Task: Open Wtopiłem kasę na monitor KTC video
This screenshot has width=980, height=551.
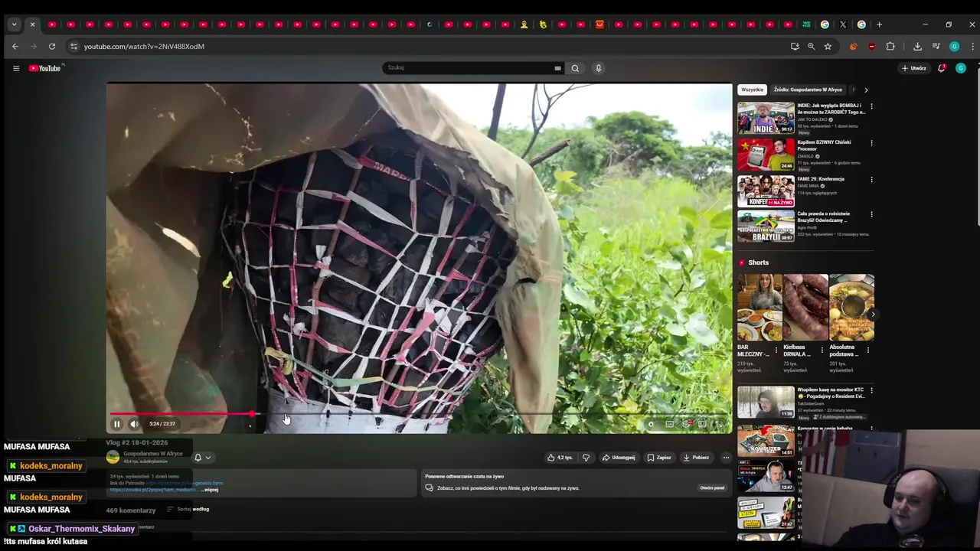Action: (x=766, y=402)
